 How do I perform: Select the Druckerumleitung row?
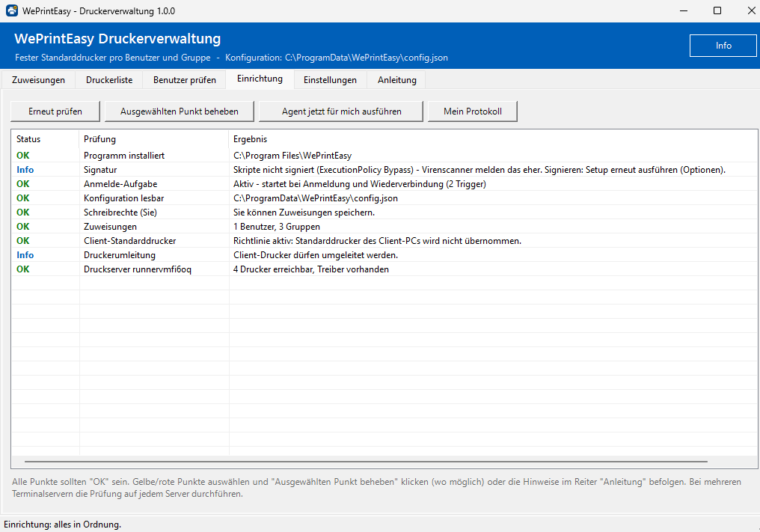[x=384, y=255]
